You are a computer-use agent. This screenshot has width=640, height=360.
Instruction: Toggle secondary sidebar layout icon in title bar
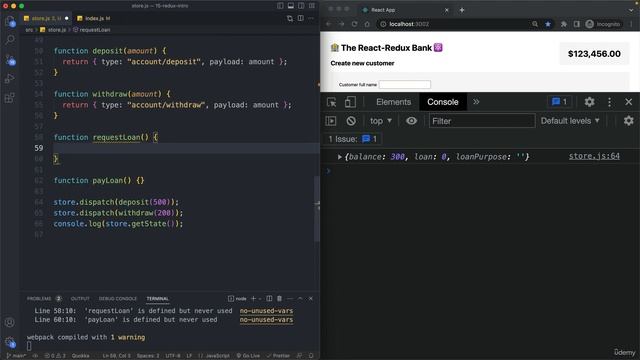pyautogui.click(x=301, y=6)
